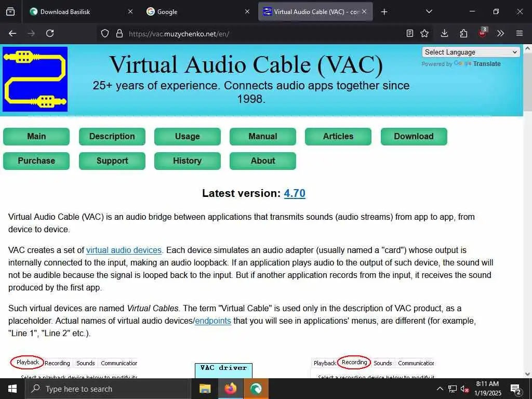Open the clock and date flyout
The height and width of the screenshot is (399, 532).
(x=487, y=389)
